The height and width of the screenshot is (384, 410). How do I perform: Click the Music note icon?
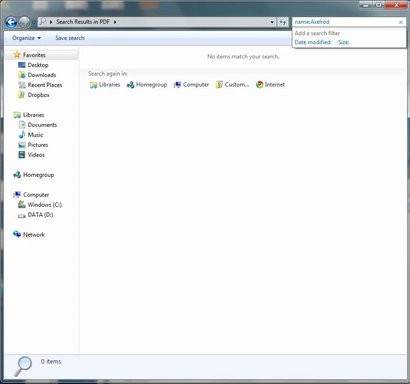(x=22, y=135)
